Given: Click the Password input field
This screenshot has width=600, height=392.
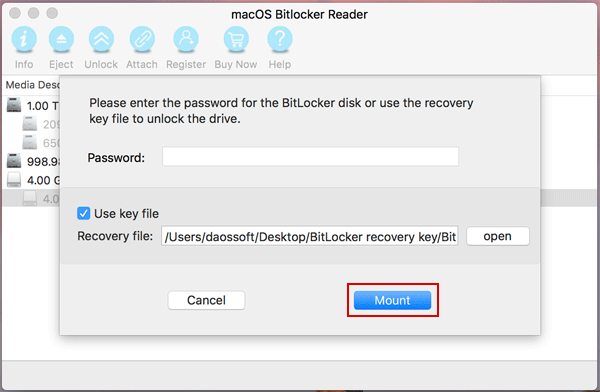Looking at the screenshot, I should pos(310,157).
